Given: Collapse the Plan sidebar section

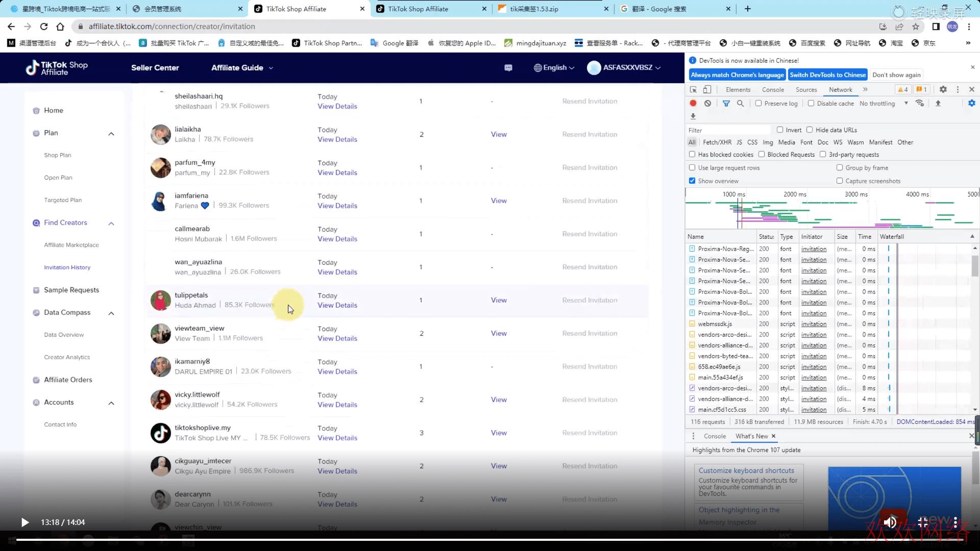Looking at the screenshot, I should (x=111, y=134).
